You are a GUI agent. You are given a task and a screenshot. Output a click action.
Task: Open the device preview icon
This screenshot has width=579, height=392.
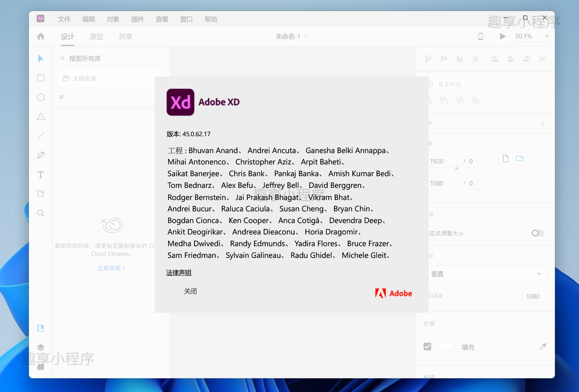click(x=480, y=36)
